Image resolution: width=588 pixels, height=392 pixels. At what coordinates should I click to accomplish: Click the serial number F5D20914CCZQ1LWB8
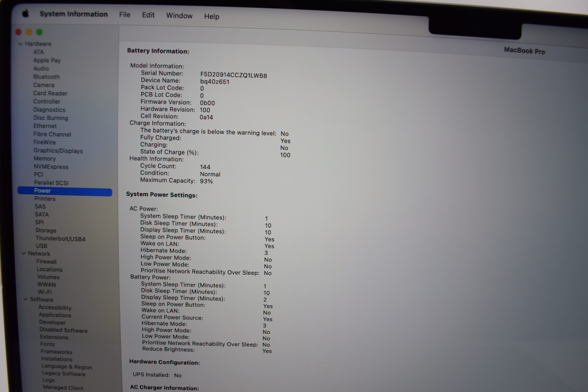234,75
